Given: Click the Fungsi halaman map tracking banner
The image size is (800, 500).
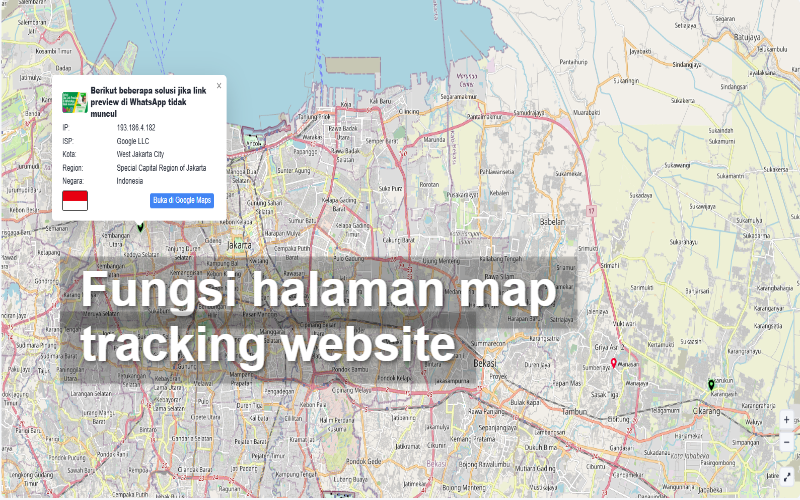Looking at the screenshot, I should (x=318, y=315).
